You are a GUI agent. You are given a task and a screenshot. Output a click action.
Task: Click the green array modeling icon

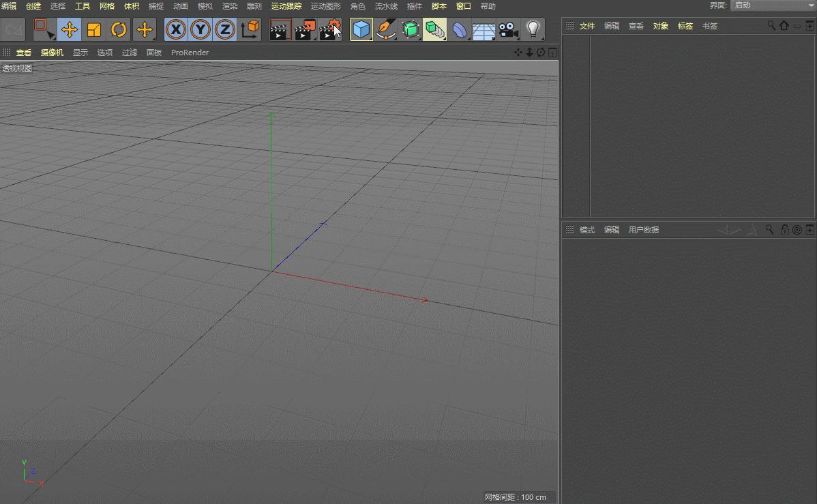point(434,30)
